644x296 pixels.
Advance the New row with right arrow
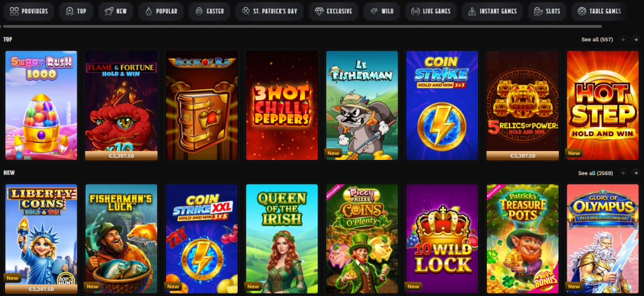coord(636,173)
